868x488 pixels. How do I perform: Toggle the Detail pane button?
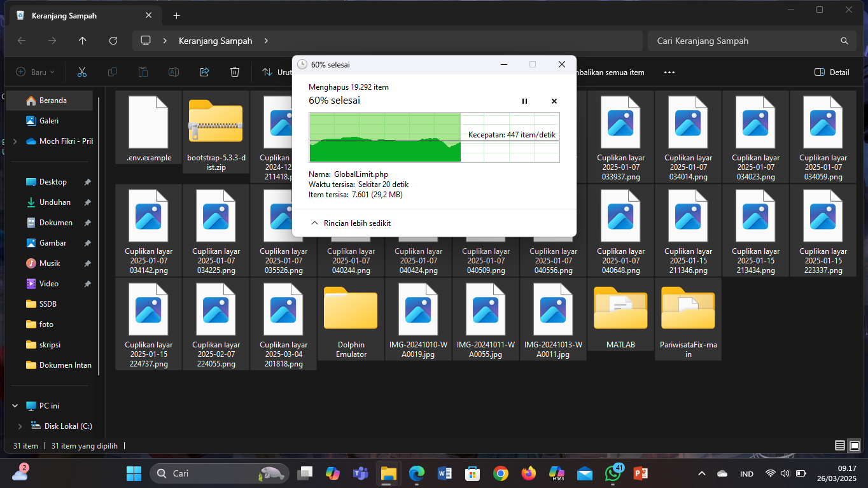pyautogui.click(x=832, y=72)
